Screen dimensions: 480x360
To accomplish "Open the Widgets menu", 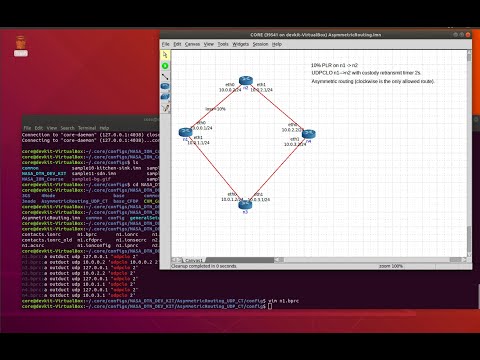I will 240,44.
